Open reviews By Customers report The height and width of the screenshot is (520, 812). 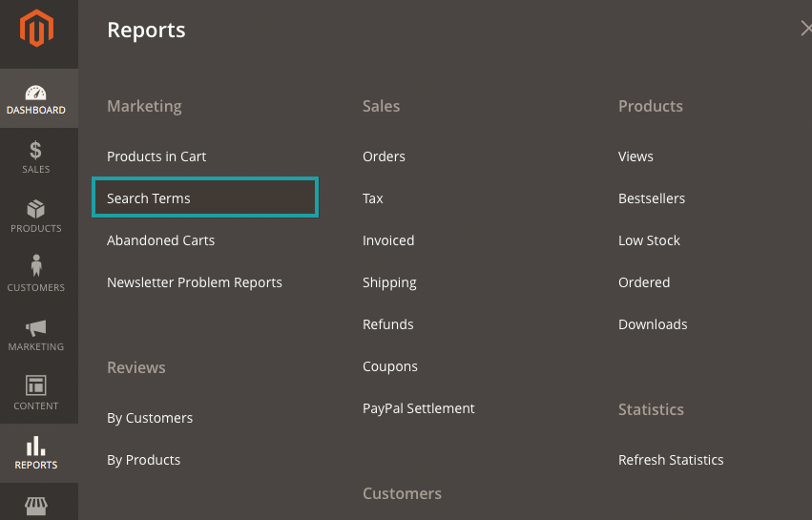[x=150, y=418]
